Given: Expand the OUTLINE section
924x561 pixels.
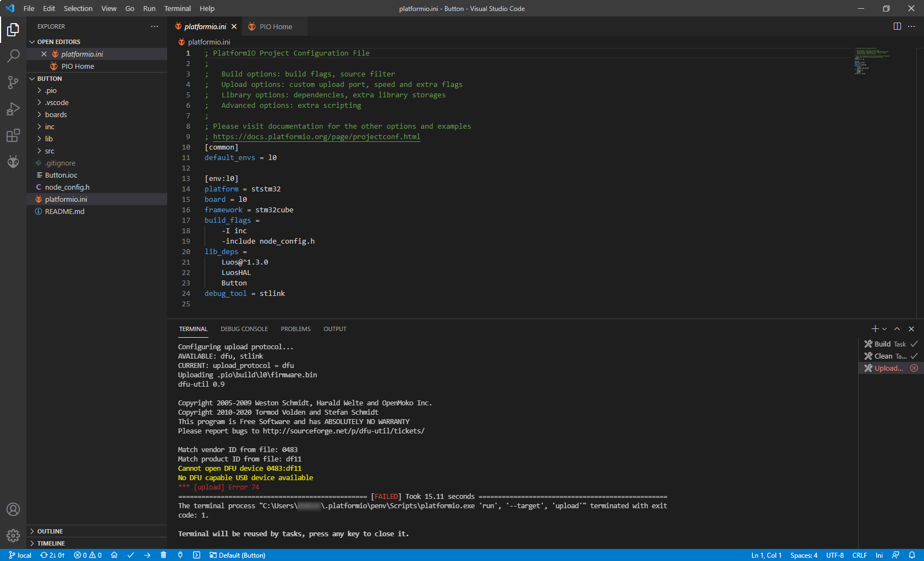Looking at the screenshot, I should [x=50, y=531].
